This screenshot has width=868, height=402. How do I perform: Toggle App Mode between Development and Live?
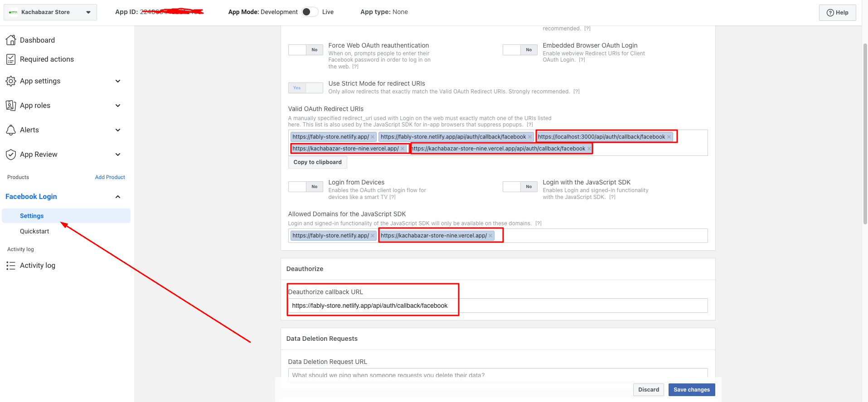(x=310, y=12)
